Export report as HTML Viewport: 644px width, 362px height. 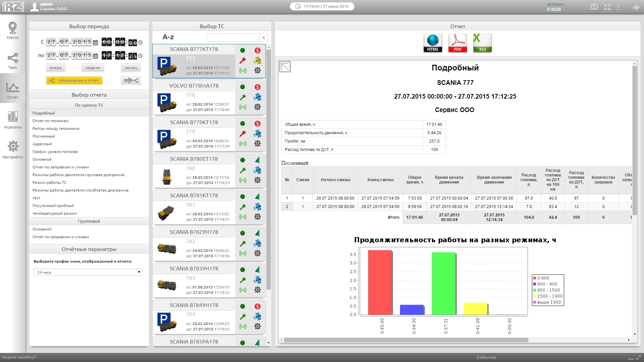point(433,43)
